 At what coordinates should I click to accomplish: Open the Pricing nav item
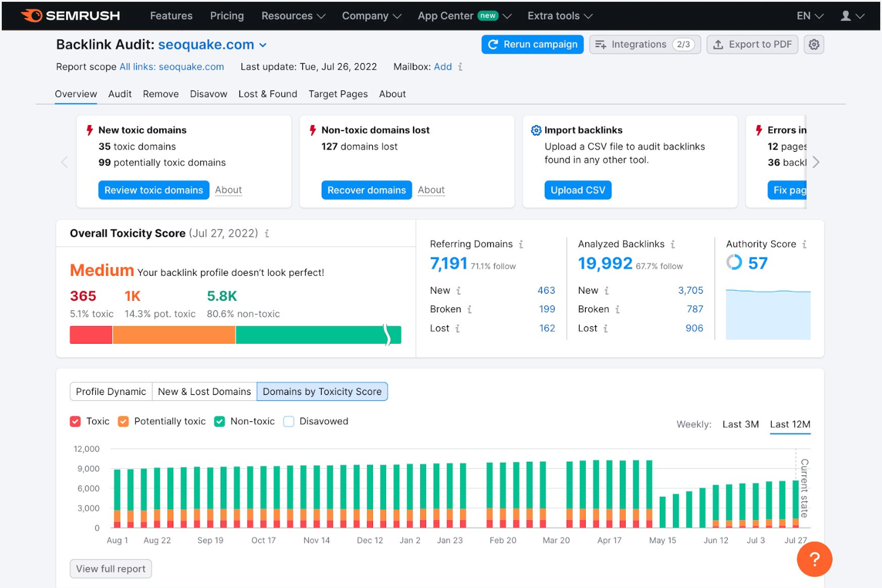(227, 16)
